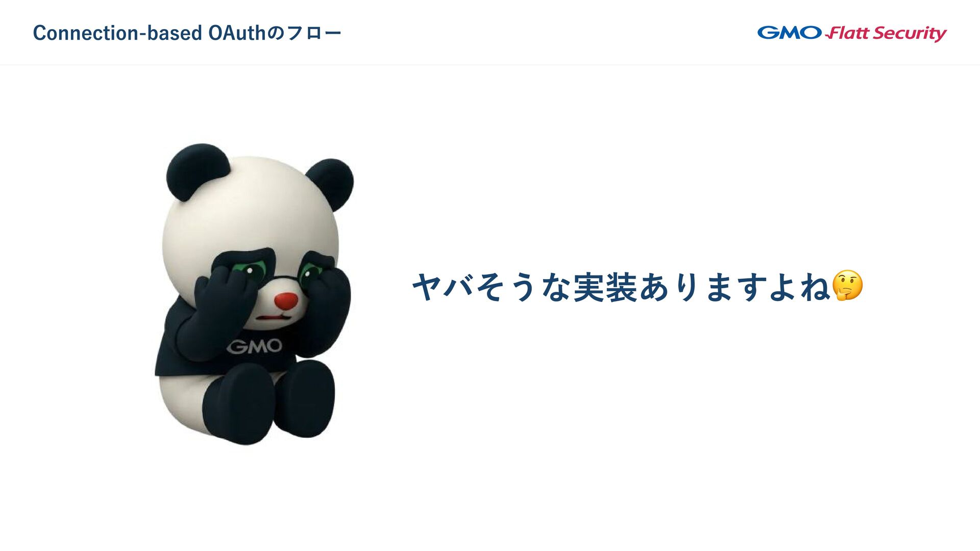Click the panda's red nose
This screenshot has width=980, height=551.
pyautogui.click(x=286, y=301)
